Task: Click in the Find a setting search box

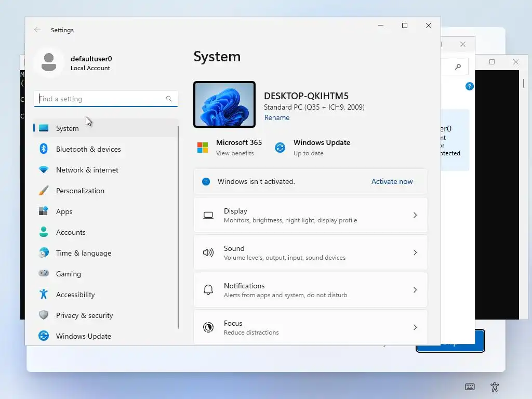Action: 106,99
